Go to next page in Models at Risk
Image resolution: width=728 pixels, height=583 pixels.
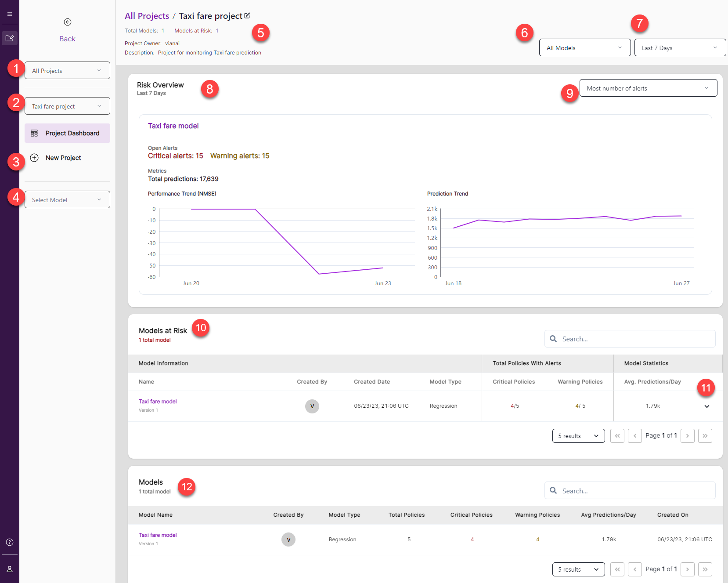[x=688, y=436]
